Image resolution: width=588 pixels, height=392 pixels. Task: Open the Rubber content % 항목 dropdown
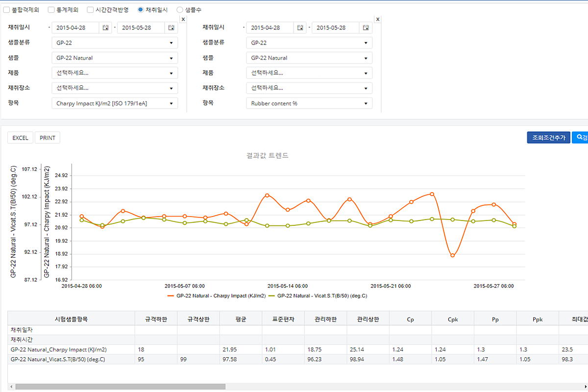tap(309, 103)
